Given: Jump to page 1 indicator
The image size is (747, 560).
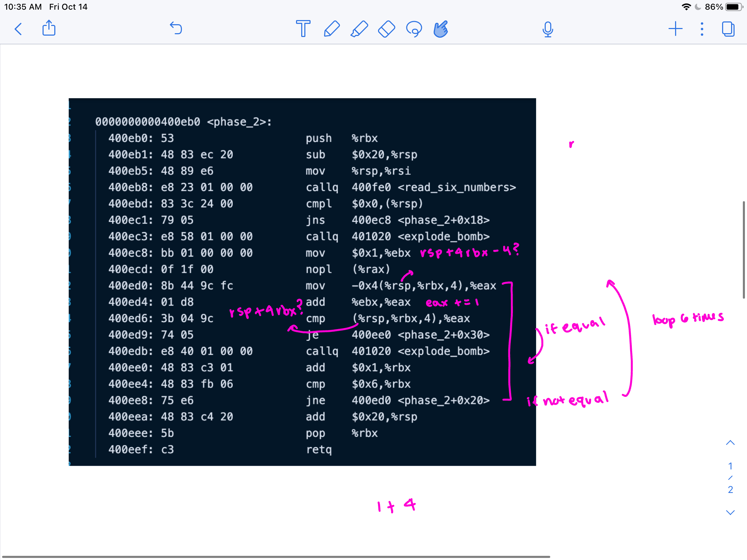Looking at the screenshot, I should pos(730,466).
